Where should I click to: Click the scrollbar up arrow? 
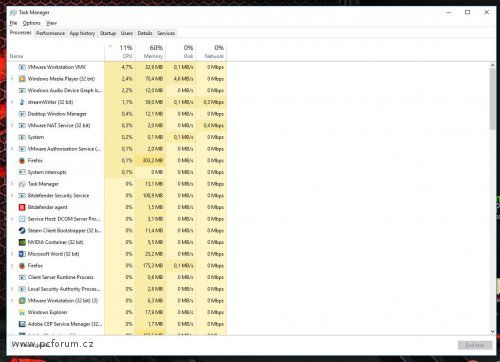492,66
